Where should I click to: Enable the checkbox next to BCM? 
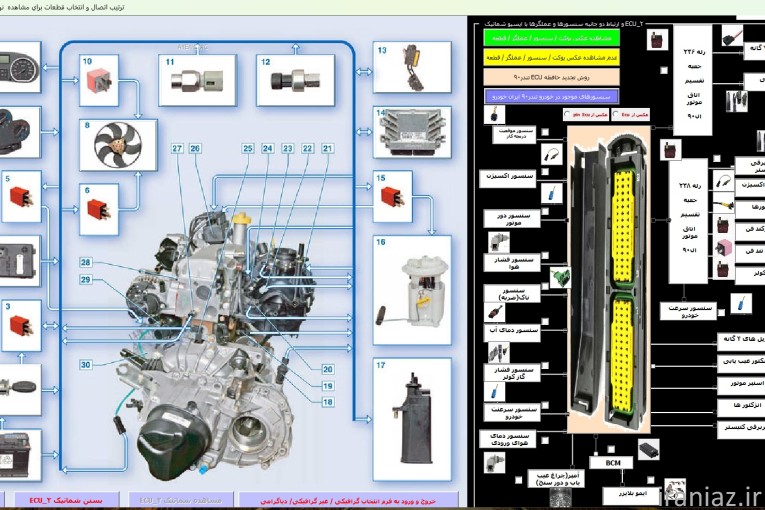pos(611,449)
